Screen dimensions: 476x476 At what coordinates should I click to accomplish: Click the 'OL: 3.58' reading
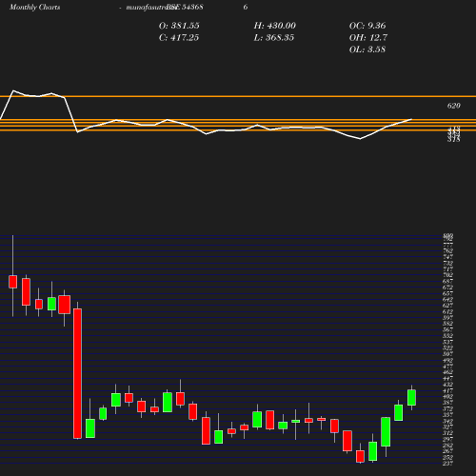tap(367, 50)
